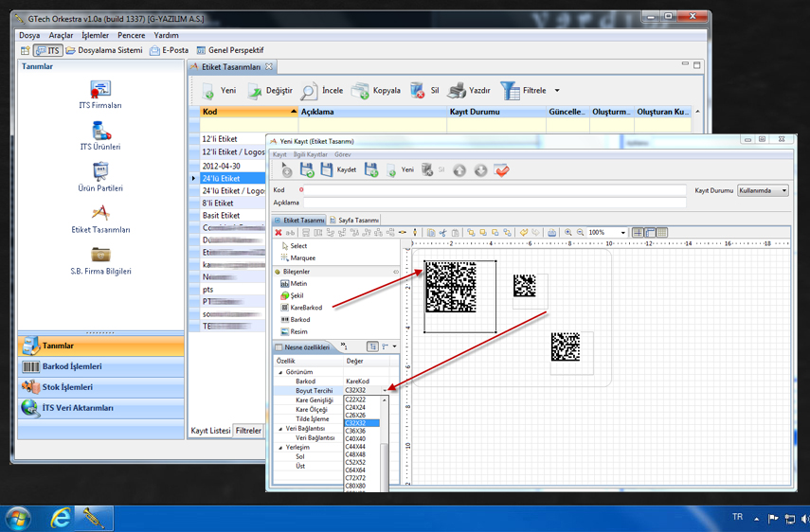Open S.B. Firma Bilgileri icon
This screenshot has width=810, height=532.
click(100, 260)
